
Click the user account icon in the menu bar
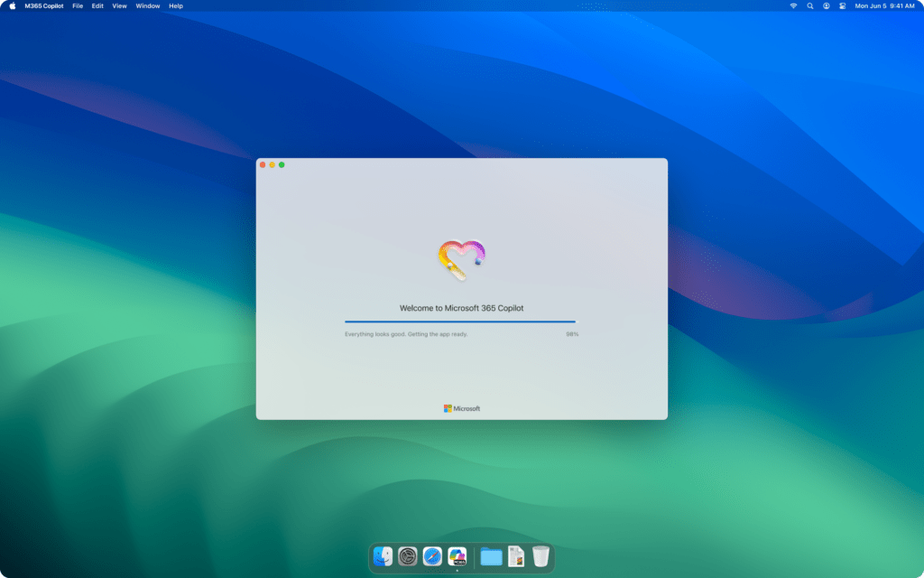pos(826,5)
